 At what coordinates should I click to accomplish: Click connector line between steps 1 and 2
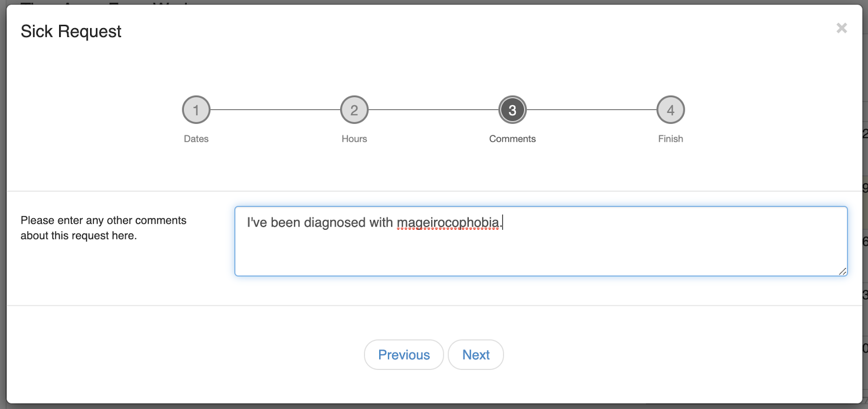pyautogui.click(x=275, y=110)
